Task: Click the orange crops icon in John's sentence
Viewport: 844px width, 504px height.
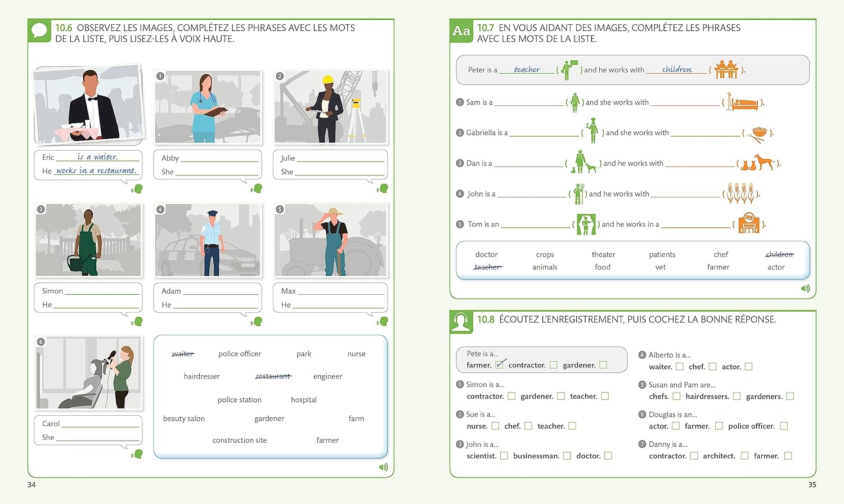Action: [739, 193]
